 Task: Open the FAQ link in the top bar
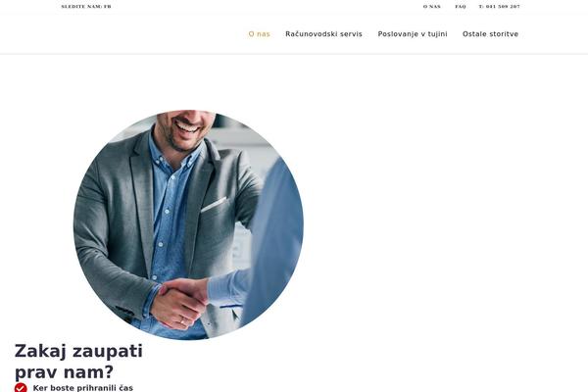(461, 7)
